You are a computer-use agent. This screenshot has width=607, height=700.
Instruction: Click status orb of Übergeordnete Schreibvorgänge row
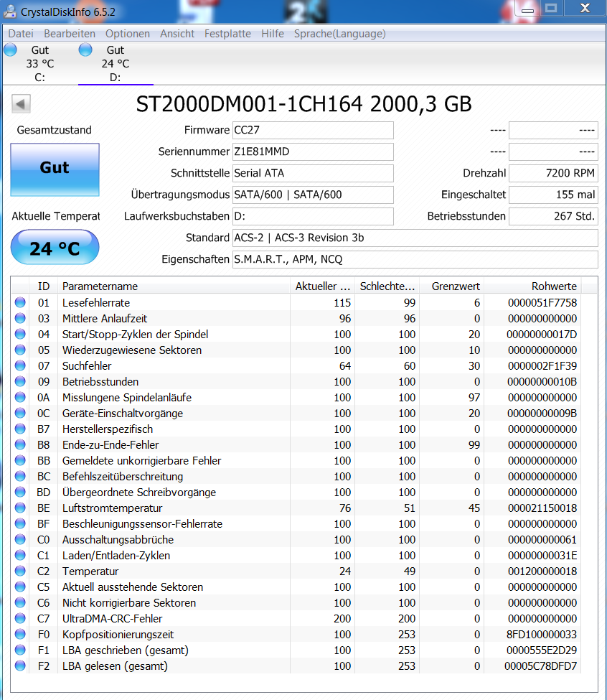20,492
